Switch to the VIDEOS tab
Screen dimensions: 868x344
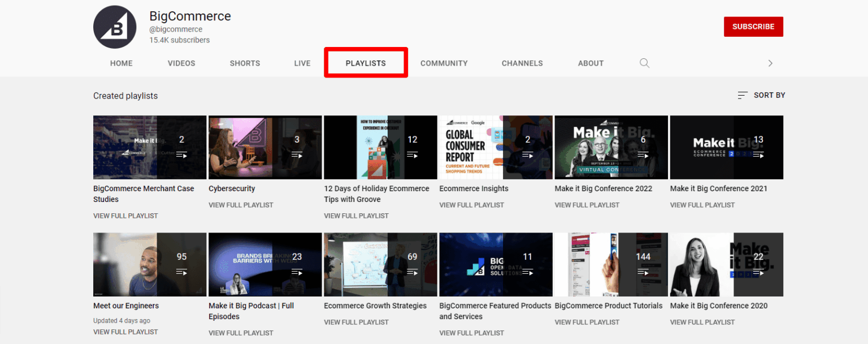point(181,63)
